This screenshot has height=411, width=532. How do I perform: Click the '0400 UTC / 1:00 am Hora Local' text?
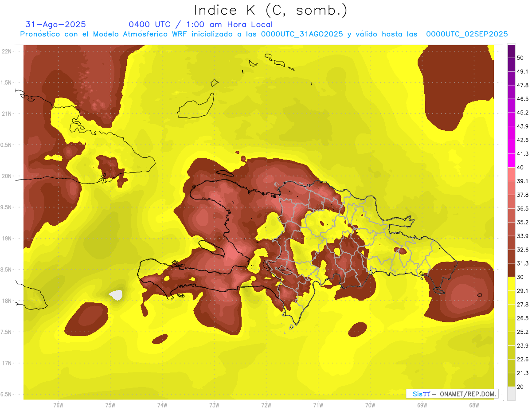[x=200, y=24]
